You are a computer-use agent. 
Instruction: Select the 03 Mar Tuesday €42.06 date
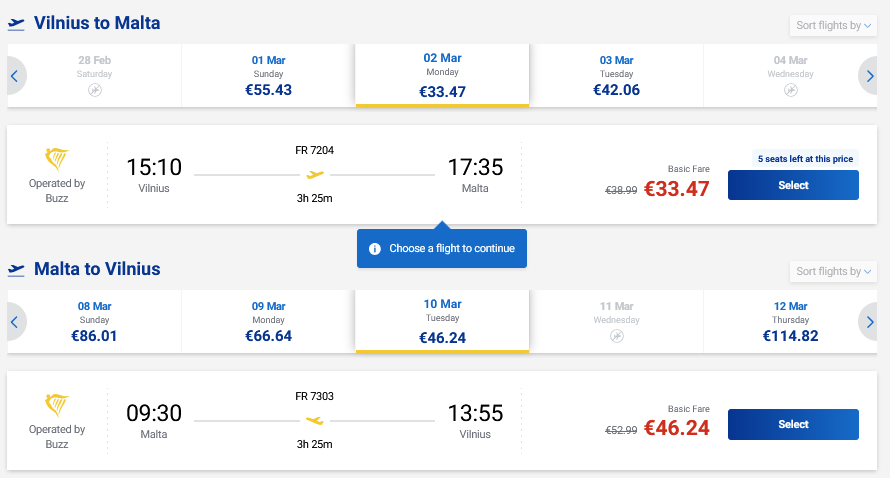[617, 75]
